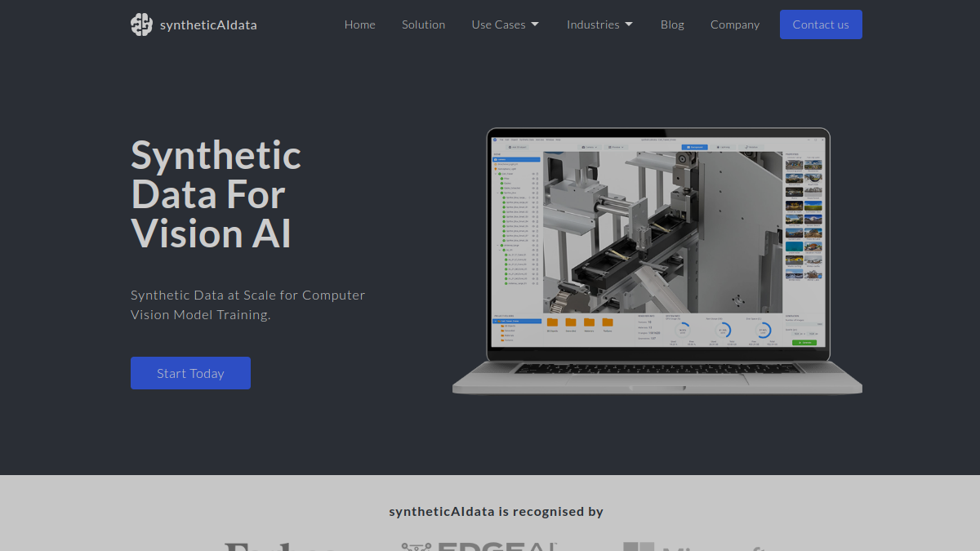Open the Home page link
This screenshot has height=551, width=980.
pos(360,24)
